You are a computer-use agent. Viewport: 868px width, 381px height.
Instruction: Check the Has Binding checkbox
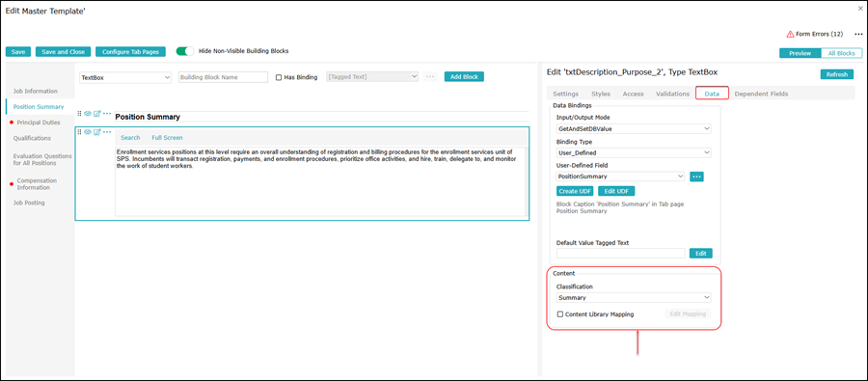pos(279,77)
